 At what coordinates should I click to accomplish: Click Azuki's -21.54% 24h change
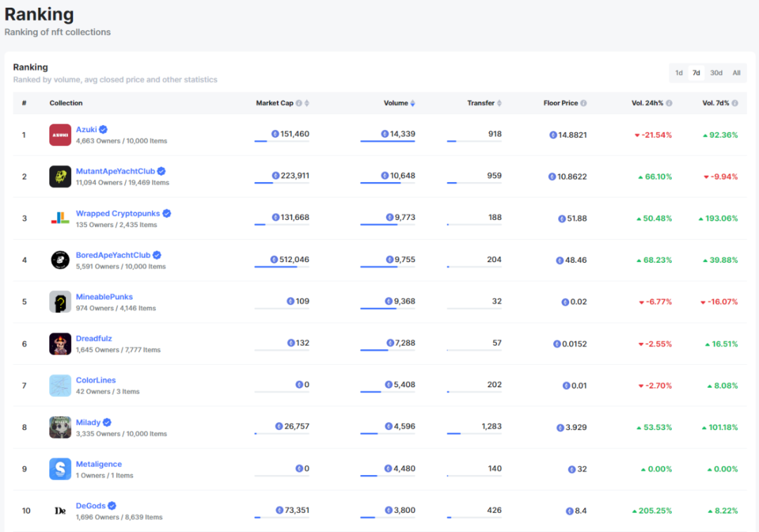pyautogui.click(x=653, y=135)
